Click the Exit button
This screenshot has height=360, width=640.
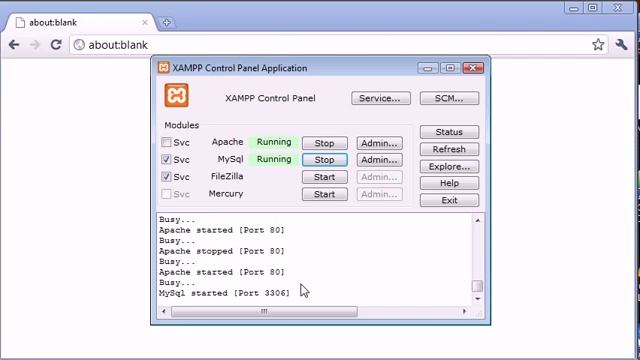[449, 200]
